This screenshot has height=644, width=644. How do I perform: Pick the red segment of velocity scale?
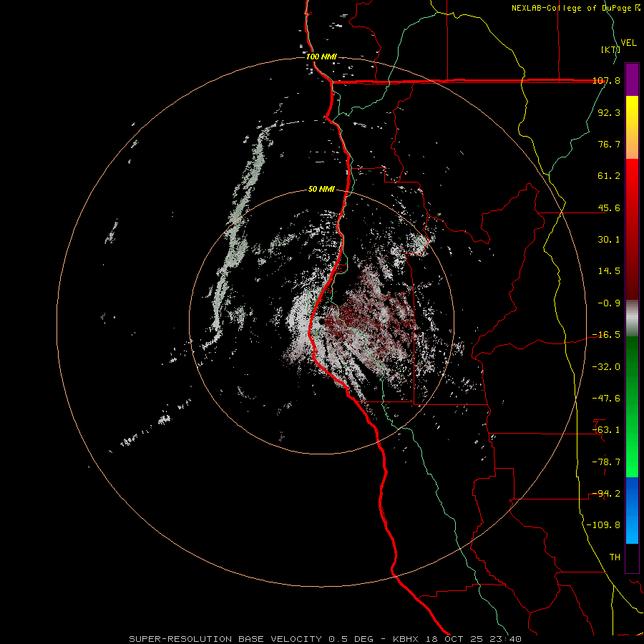tap(632, 229)
